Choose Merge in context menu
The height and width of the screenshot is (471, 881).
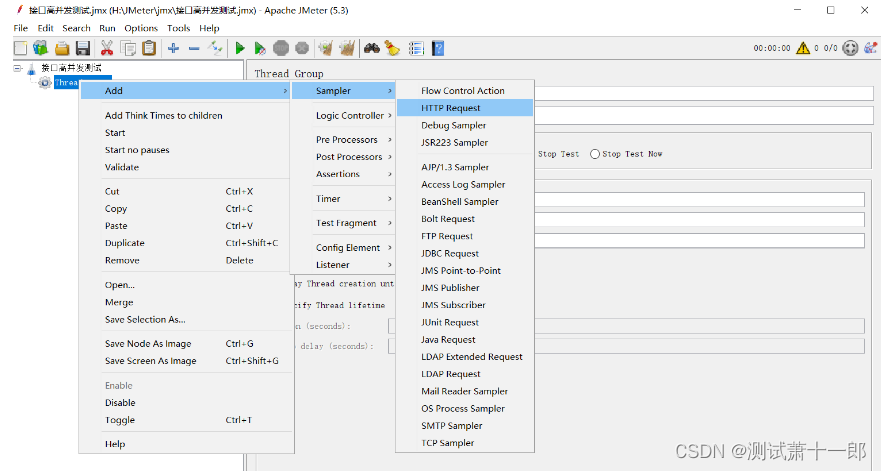(x=185, y=302)
